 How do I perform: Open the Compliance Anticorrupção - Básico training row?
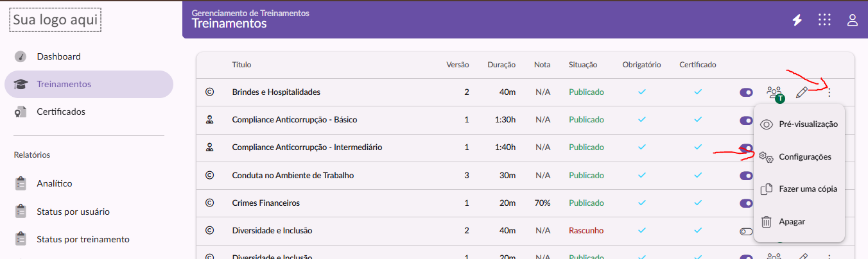click(295, 120)
